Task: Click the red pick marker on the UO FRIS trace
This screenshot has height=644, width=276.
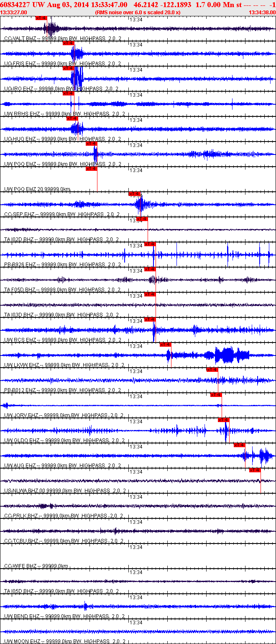Action: 68,43
